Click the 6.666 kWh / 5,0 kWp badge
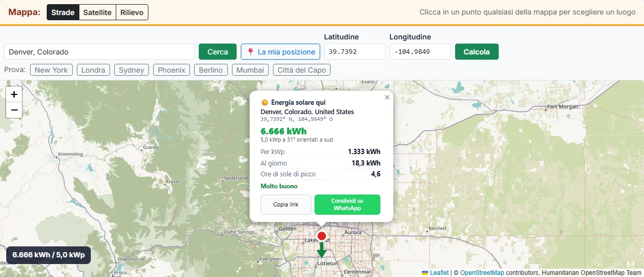Image resolution: width=644 pixels, height=277 pixels. 49,255
